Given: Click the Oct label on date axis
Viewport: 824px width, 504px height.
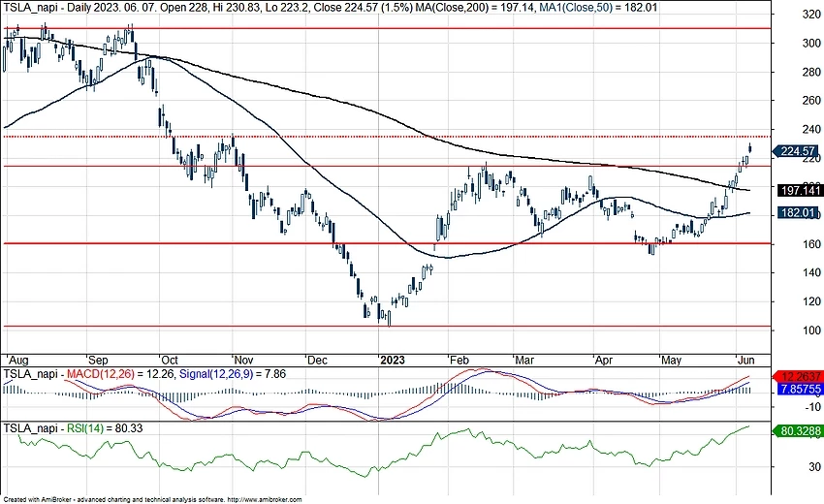Looking at the screenshot, I should [170, 361].
